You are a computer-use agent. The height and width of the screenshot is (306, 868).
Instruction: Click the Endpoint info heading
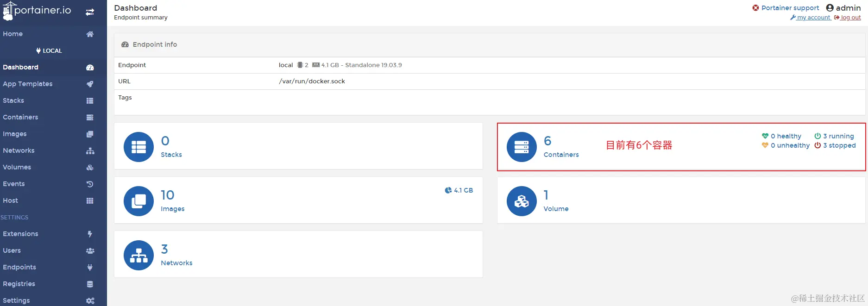pyautogui.click(x=155, y=44)
